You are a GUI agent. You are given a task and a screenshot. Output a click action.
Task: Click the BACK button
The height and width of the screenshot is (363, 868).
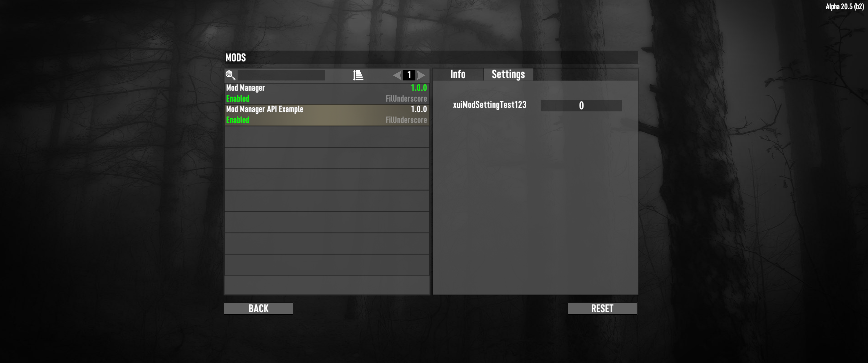coord(258,309)
